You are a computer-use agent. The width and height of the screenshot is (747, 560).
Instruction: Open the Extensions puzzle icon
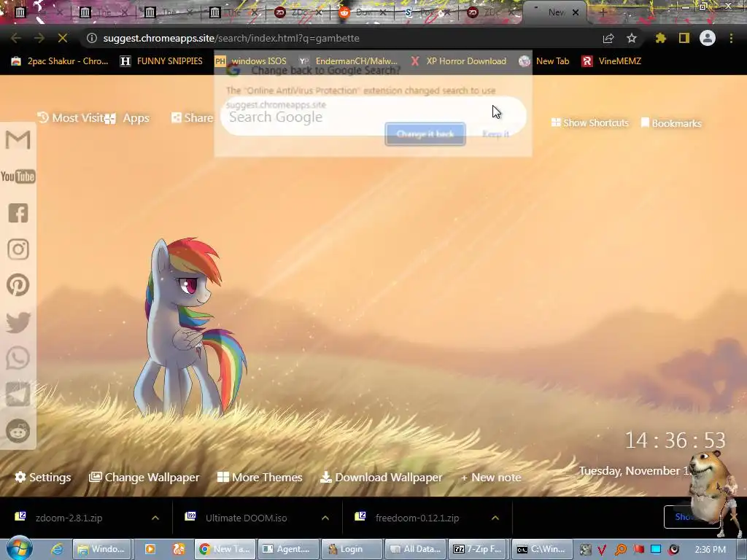(x=660, y=38)
